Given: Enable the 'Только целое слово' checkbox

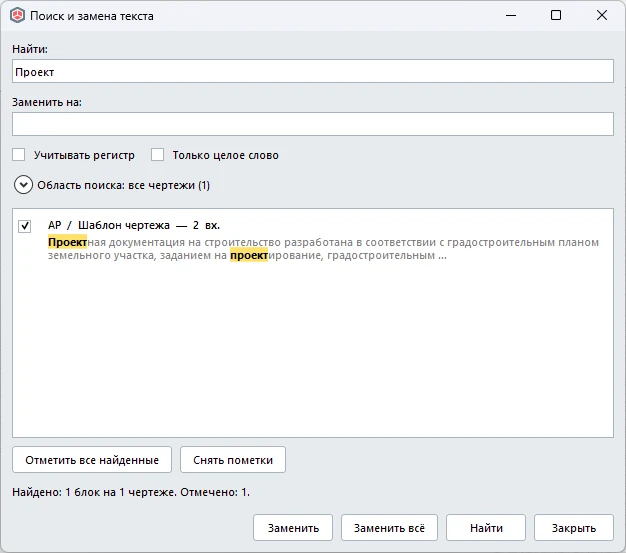Looking at the screenshot, I should 157,155.
